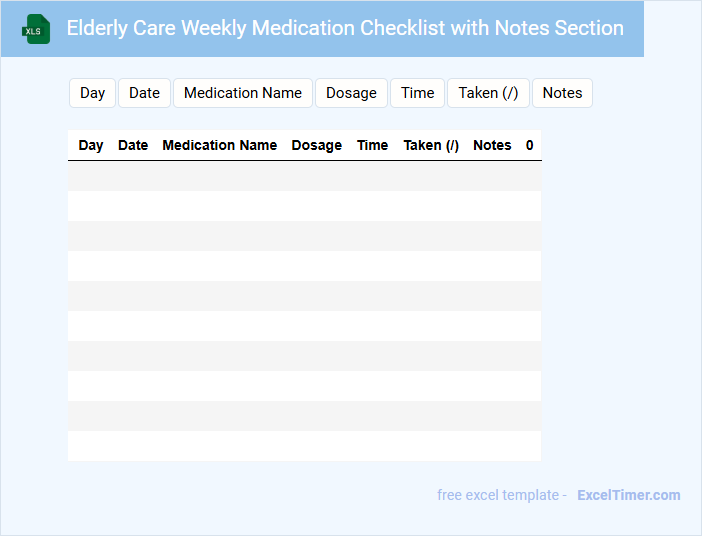
Task: Click the first empty table row
Action: (x=304, y=176)
